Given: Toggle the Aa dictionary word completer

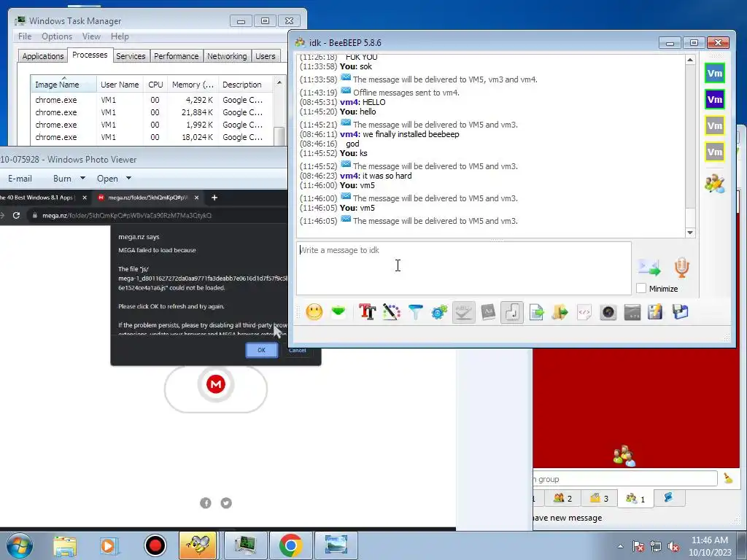Looking at the screenshot, I should 488,312.
